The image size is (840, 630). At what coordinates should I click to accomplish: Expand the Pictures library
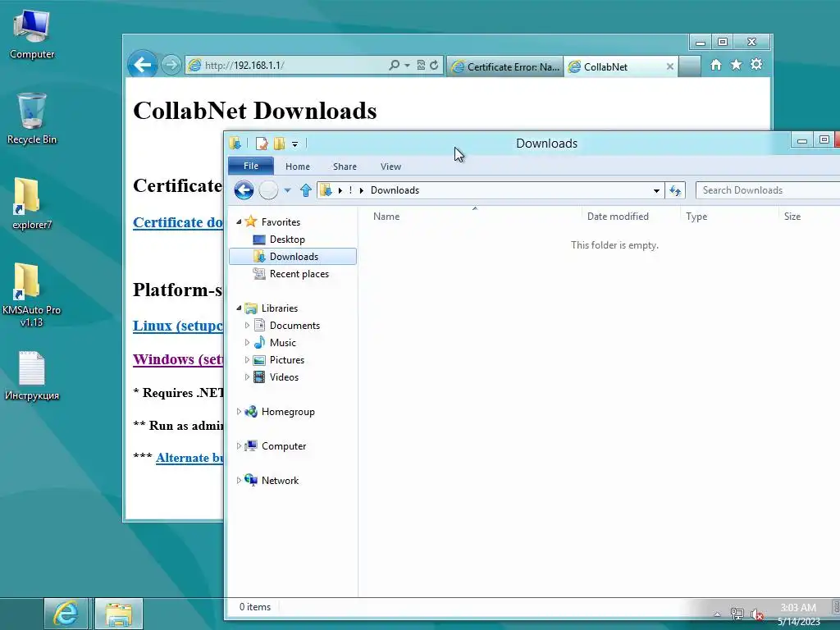coord(247,360)
